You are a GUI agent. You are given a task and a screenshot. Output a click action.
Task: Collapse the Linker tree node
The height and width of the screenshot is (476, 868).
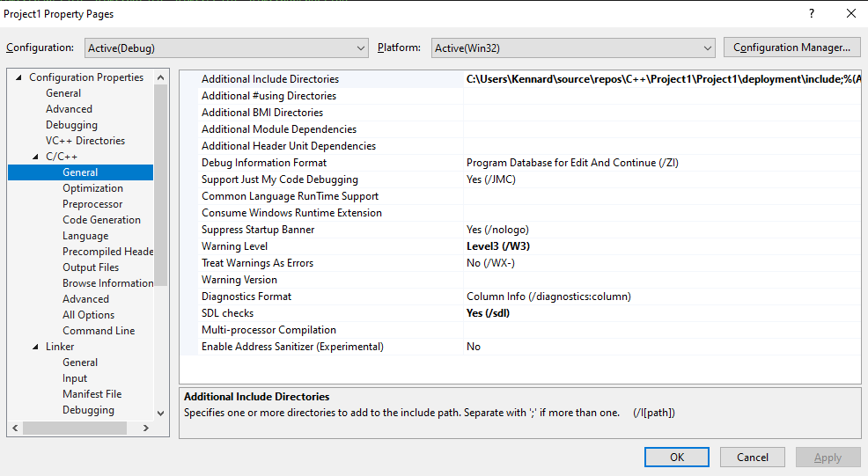36,347
